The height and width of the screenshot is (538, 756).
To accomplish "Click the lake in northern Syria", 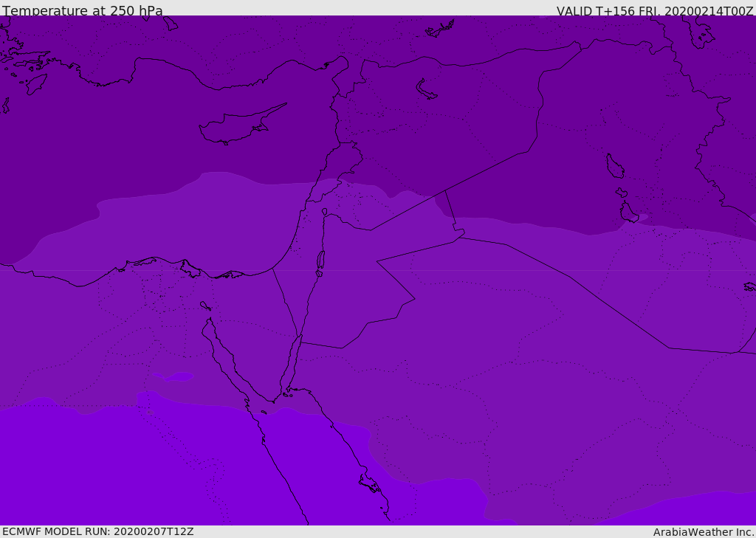I will click(427, 89).
